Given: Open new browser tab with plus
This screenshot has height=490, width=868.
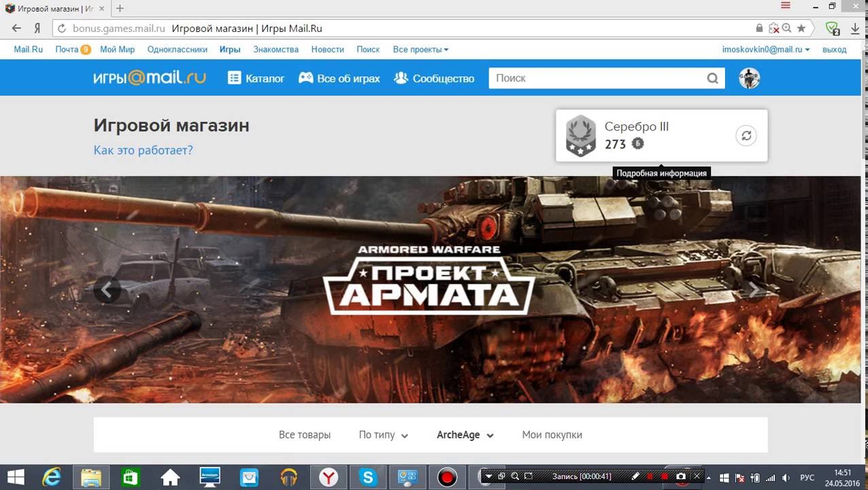Looking at the screenshot, I should [x=120, y=8].
